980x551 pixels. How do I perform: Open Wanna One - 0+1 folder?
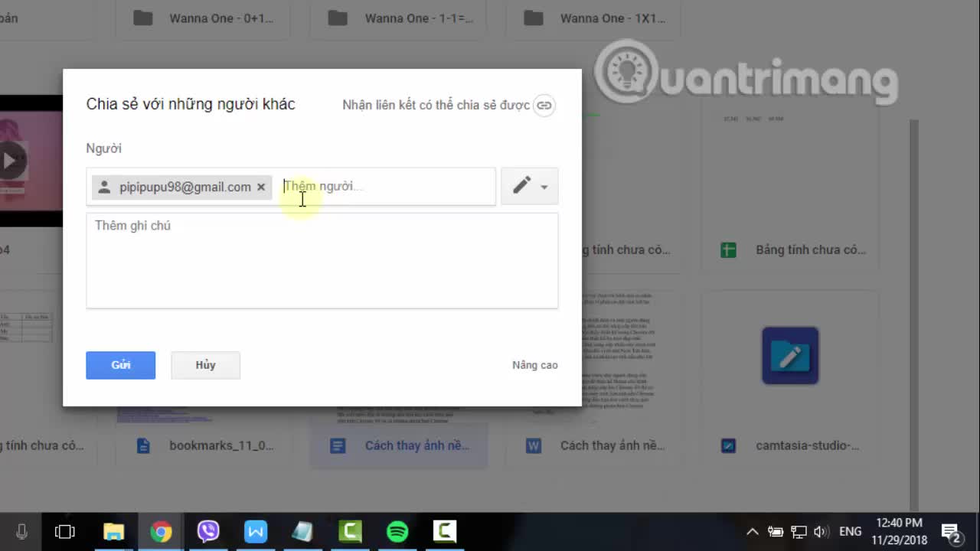click(x=203, y=18)
